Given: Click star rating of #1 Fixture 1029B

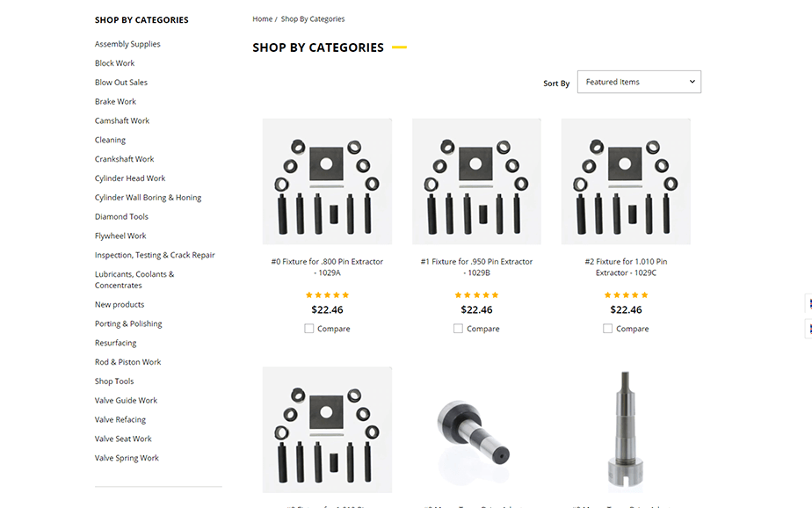Looking at the screenshot, I should click(476, 295).
